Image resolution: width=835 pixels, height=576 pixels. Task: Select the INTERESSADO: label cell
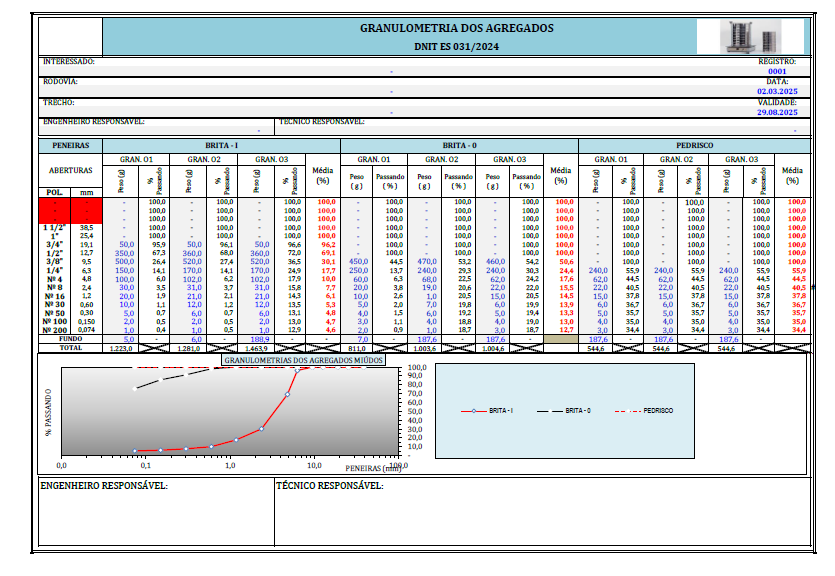point(69,62)
